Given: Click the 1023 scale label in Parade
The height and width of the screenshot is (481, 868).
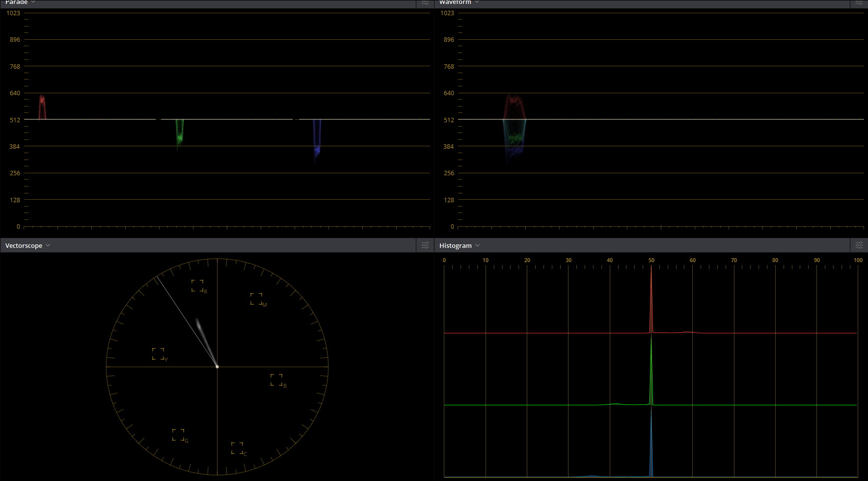Looking at the screenshot, I should 13,13.
